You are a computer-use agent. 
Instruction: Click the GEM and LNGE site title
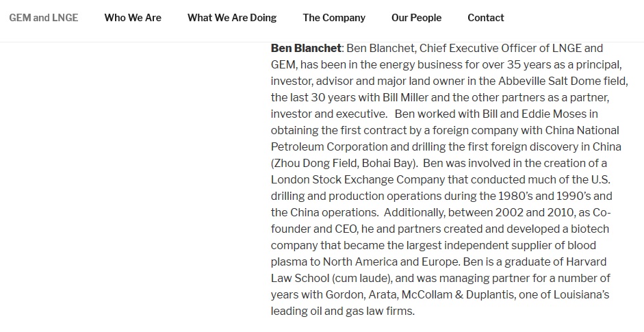pos(43,18)
